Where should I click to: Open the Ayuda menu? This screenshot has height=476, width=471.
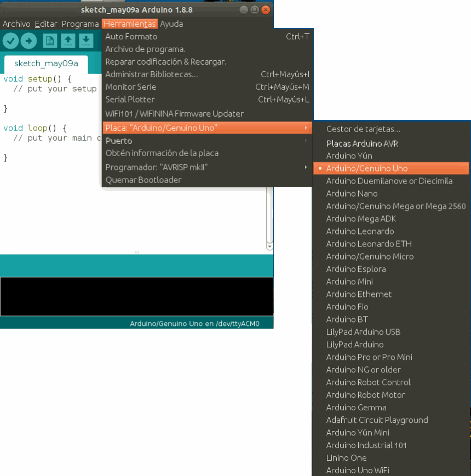click(171, 24)
